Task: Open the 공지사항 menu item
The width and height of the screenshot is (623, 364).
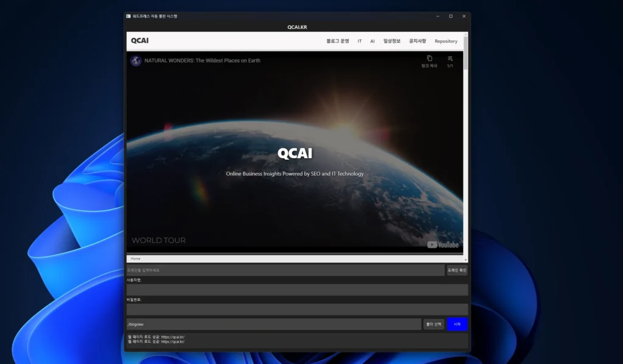Action: 417,41
